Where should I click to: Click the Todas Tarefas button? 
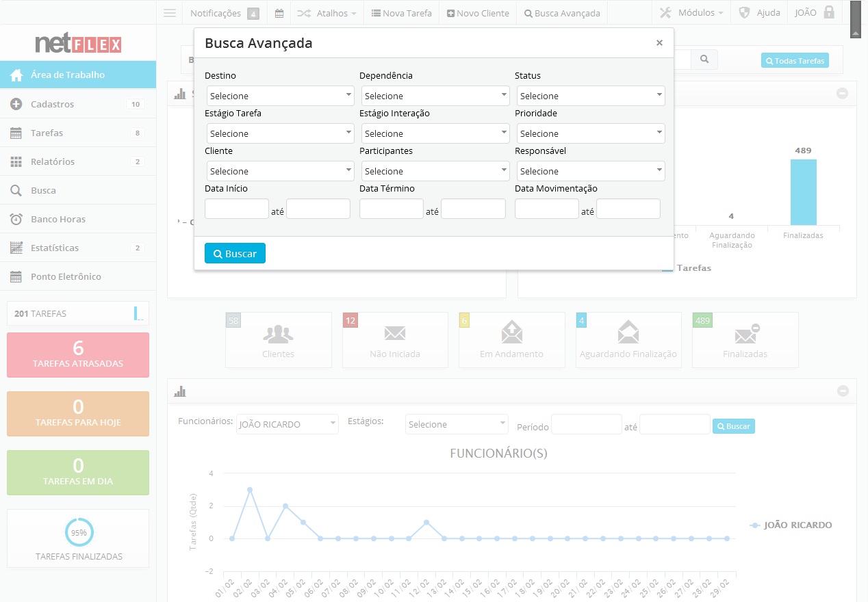(794, 61)
